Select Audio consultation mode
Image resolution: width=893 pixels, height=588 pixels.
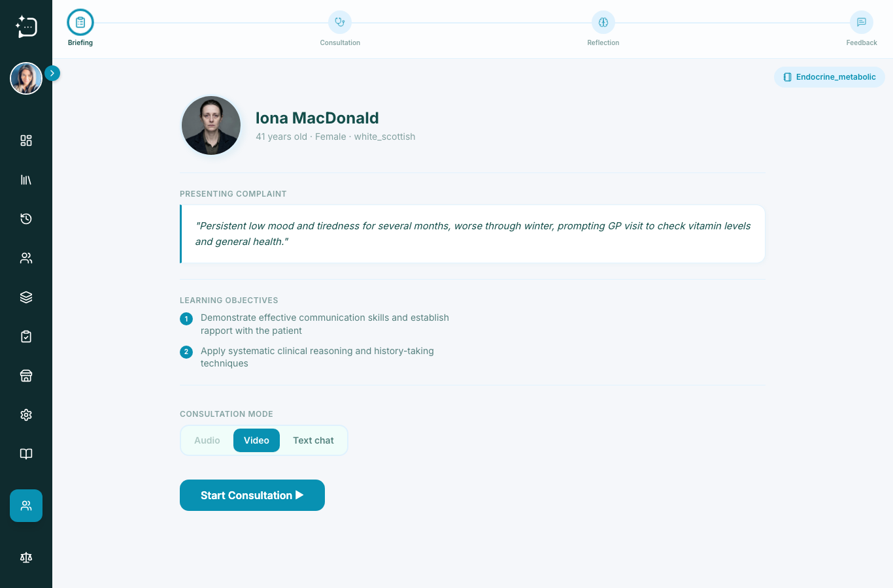[x=207, y=440]
